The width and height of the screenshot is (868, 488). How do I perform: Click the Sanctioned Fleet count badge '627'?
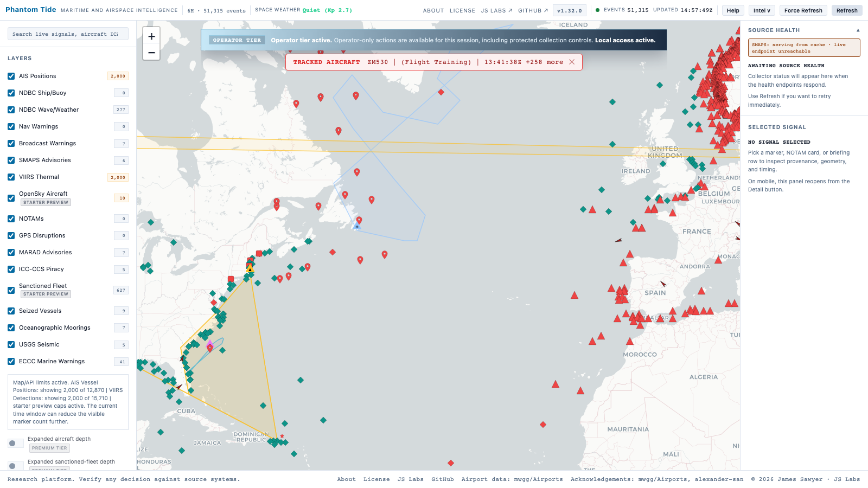(121, 290)
